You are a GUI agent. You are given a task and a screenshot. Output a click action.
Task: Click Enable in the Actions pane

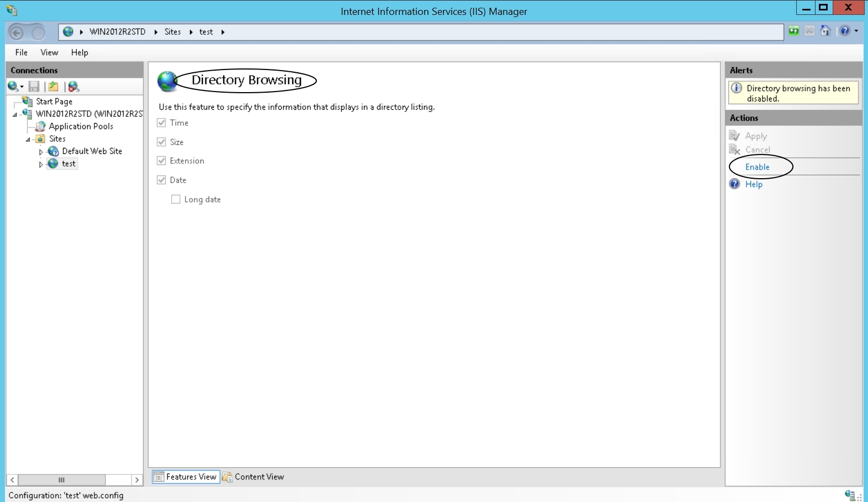757,167
